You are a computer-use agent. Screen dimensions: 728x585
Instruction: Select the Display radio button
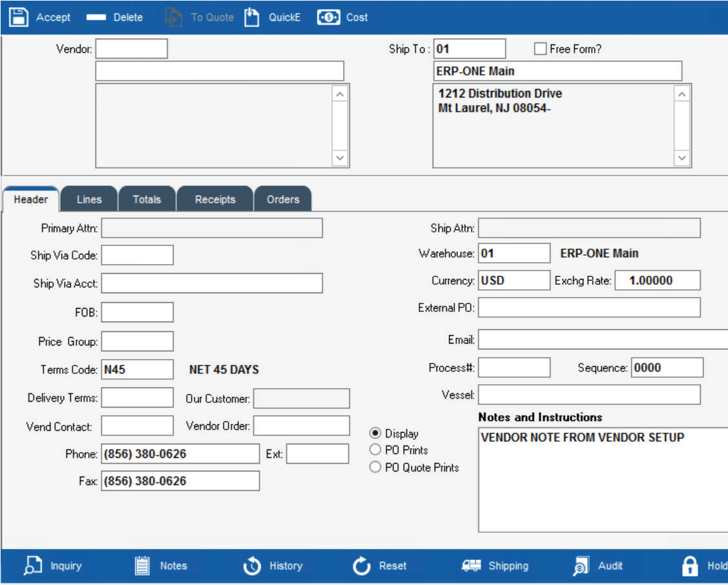click(375, 433)
